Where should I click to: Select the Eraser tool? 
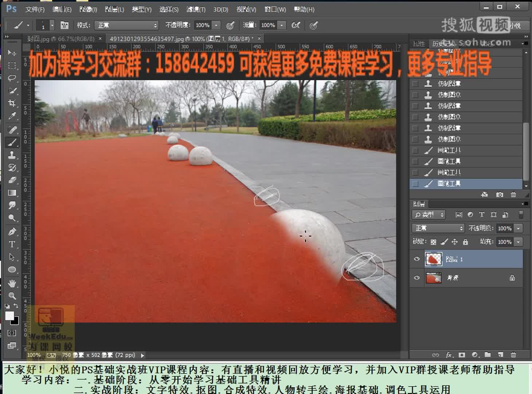click(12, 180)
